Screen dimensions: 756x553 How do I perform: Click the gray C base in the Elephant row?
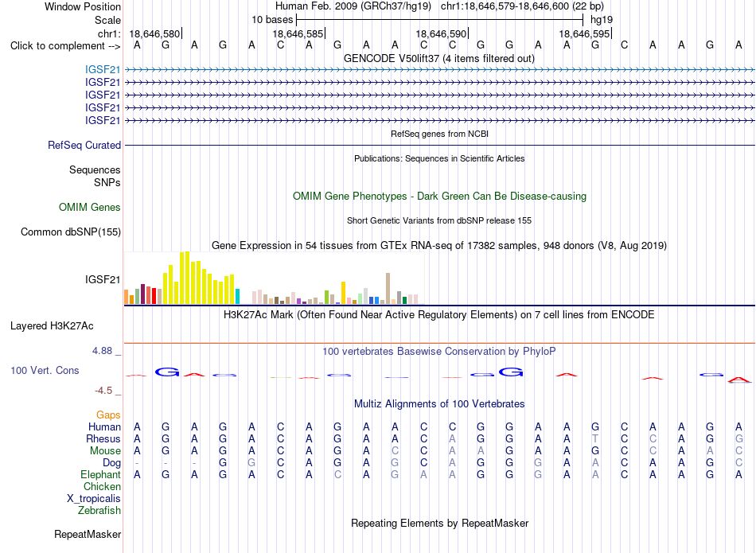pos(337,475)
